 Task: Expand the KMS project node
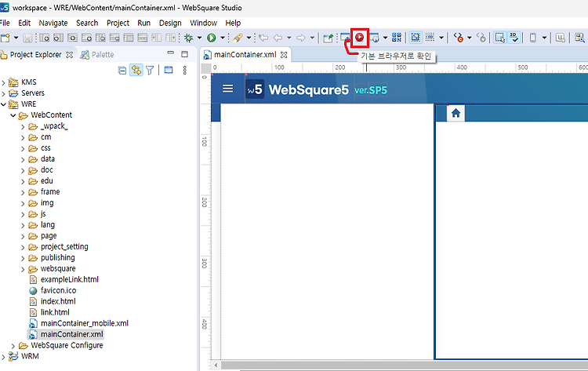pyautogui.click(x=3, y=82)
